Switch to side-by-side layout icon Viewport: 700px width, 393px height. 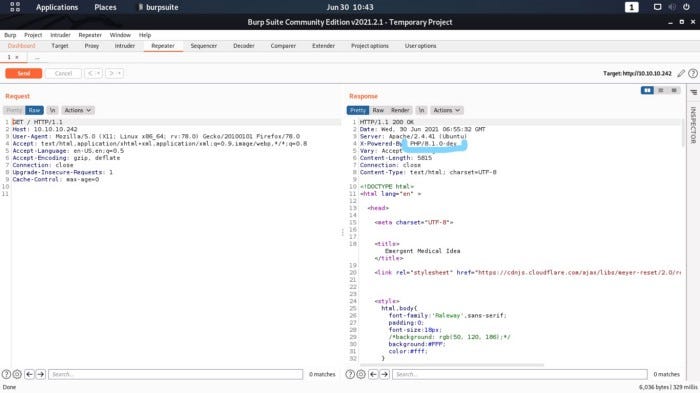click(647, 90)
